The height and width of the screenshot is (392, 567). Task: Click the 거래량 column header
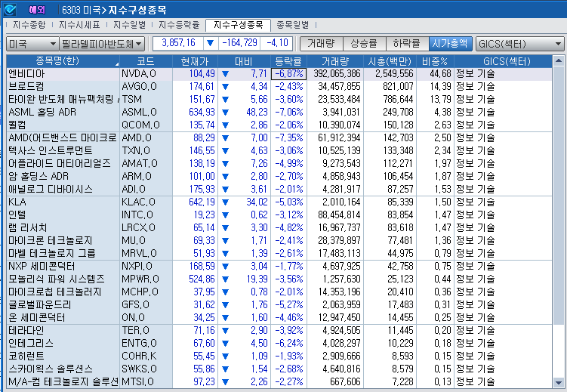(x=335, y=61)
